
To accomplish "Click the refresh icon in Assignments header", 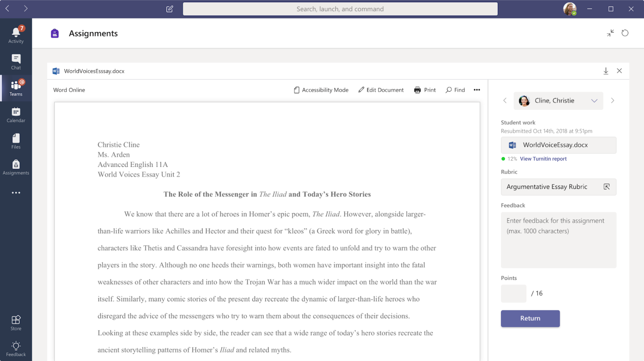I will coord(625,33).
